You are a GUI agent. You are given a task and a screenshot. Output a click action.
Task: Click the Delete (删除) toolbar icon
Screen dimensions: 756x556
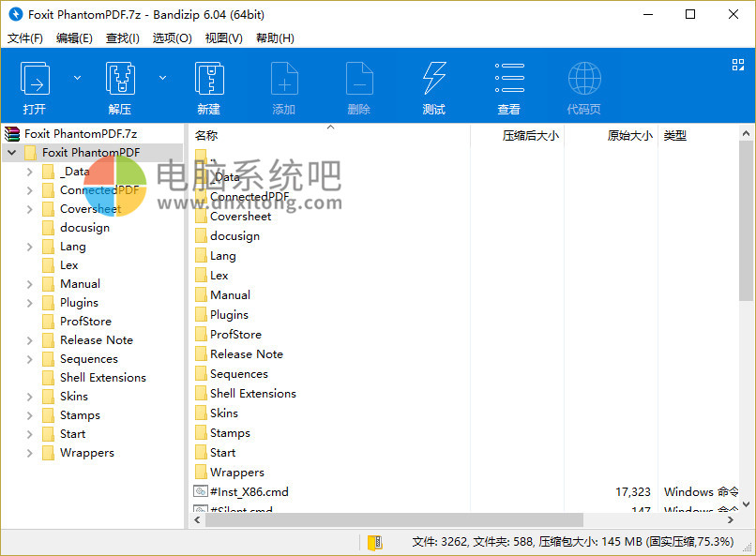pyautogui.click(x=359, y=79)
